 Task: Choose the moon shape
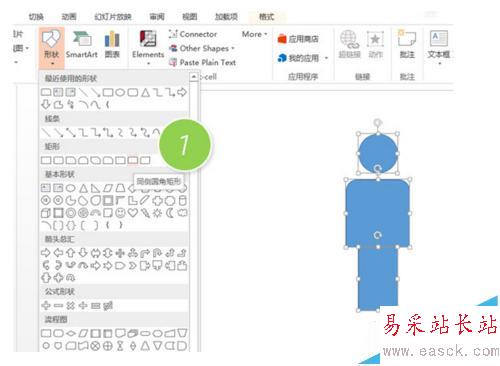[170, 213]
